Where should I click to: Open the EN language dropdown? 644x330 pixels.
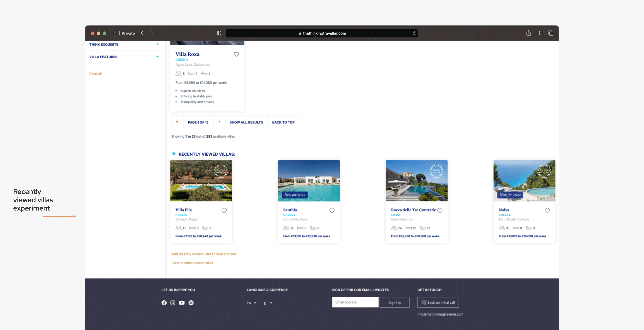click(251, 303)
